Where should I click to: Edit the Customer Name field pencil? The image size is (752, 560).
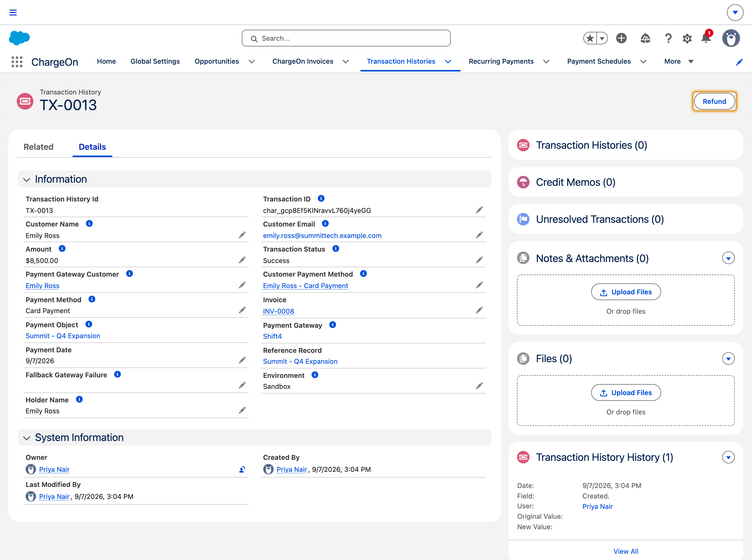(x=242, y=235)
